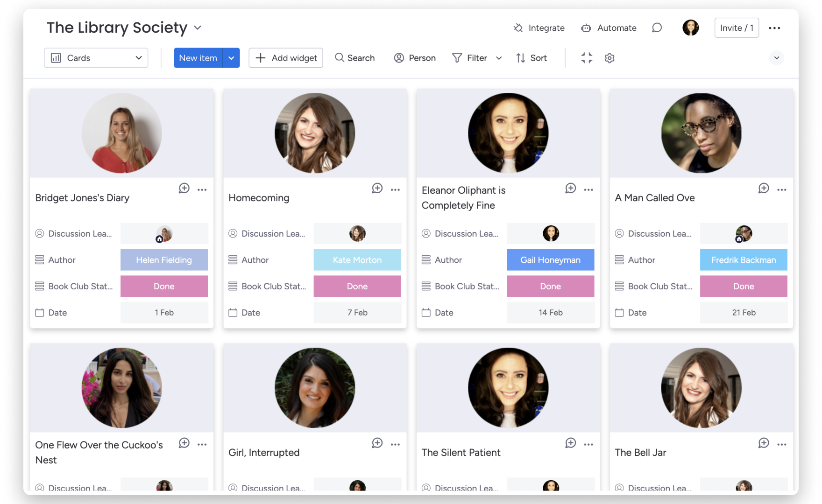Click the The Silent Patient card title
Image resolution: width=822 pixels, height=504 pixels.
(x=461, y=453)
